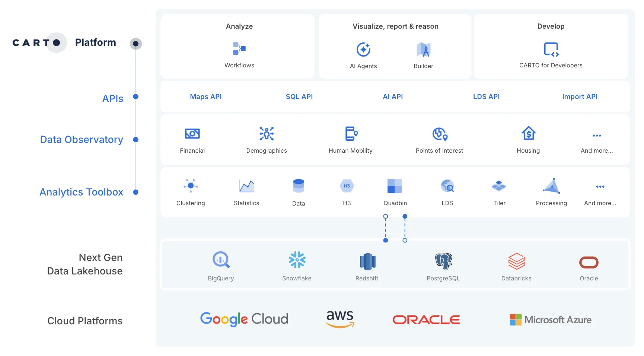Choose the Microsoft Azure logo
Viewport: 644px width, 356px height.
(551, 320)
